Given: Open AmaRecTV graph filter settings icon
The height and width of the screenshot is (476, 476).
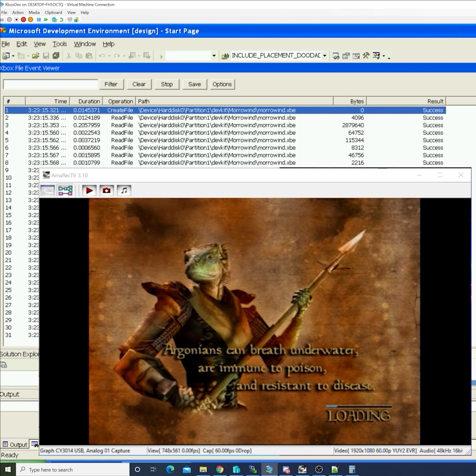Looking at the screenshot, I should (x=65, y=190).
